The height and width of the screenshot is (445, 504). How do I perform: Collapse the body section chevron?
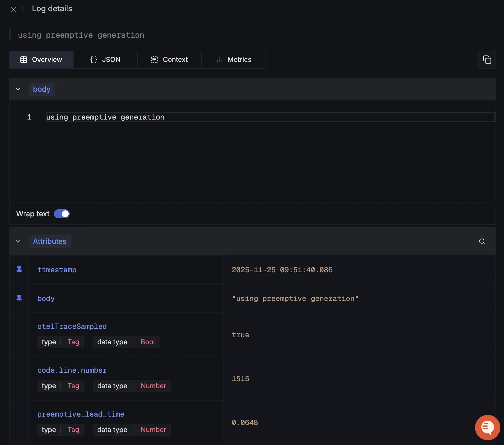click(x=18, y=89)
